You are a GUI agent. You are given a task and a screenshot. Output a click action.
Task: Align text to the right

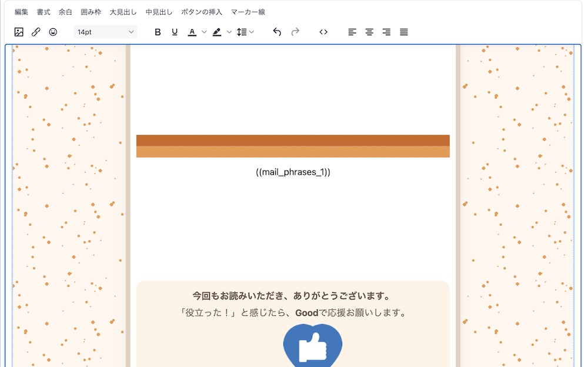point(386,32)
